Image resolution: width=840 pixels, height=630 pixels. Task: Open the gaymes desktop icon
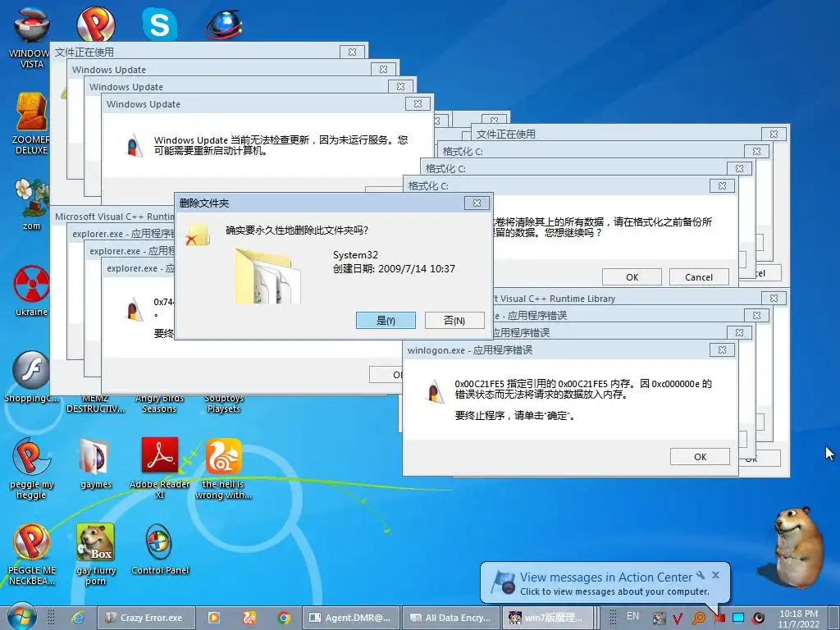[x=96, y=463]
